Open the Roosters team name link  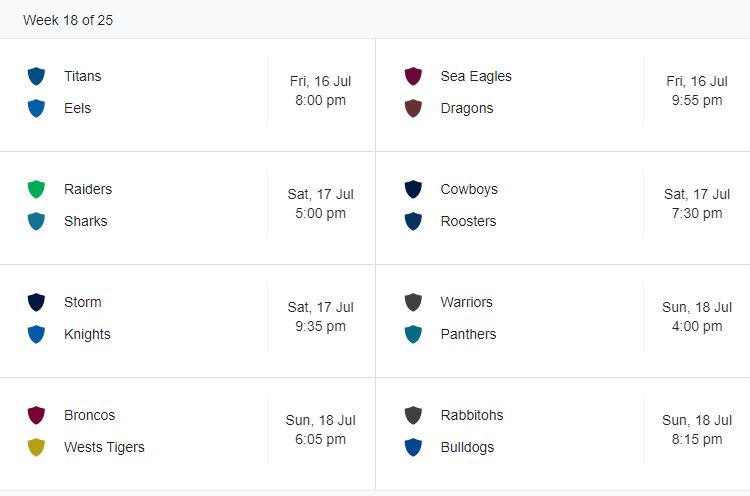click(x=468, y=221)
